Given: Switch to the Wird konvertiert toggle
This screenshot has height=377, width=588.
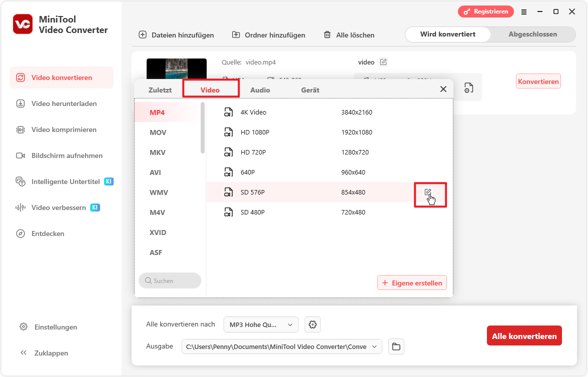Looking at the screenshot, I should [448, 34].
